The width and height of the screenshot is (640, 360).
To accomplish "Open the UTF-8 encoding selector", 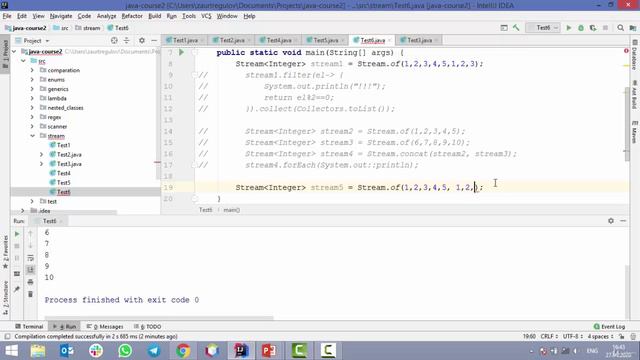I will click(x=573, y=336).
